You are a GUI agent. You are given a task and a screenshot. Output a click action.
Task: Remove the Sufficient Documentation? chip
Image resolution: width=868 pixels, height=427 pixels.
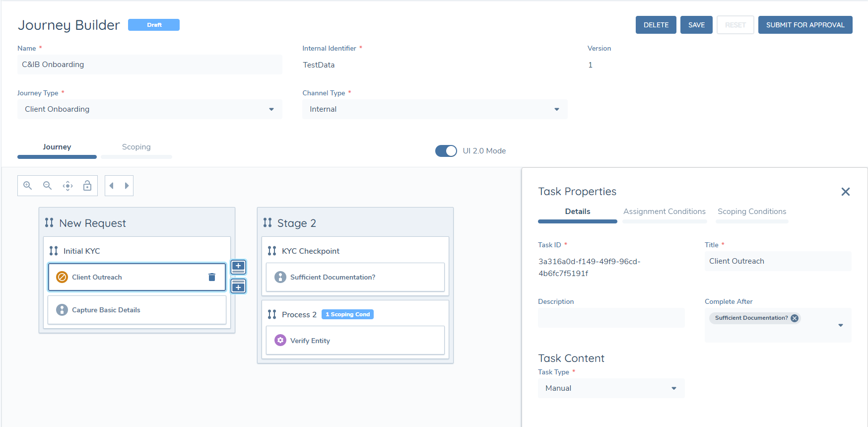(795, 318)
